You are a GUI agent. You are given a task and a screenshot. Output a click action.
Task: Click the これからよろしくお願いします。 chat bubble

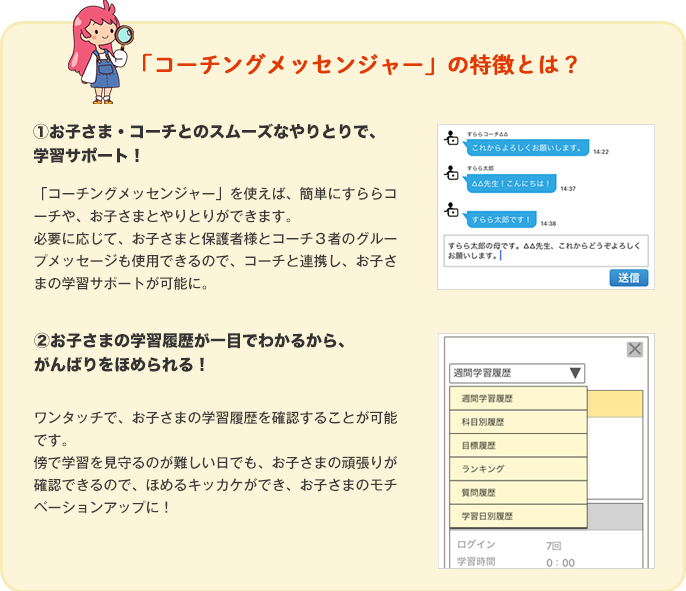pos(527,148)
